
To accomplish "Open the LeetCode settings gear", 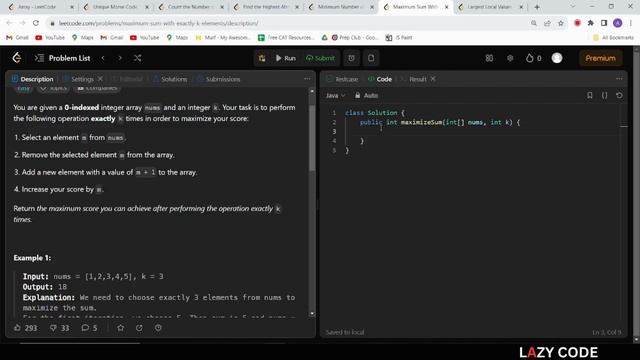I will pos(510,58).
